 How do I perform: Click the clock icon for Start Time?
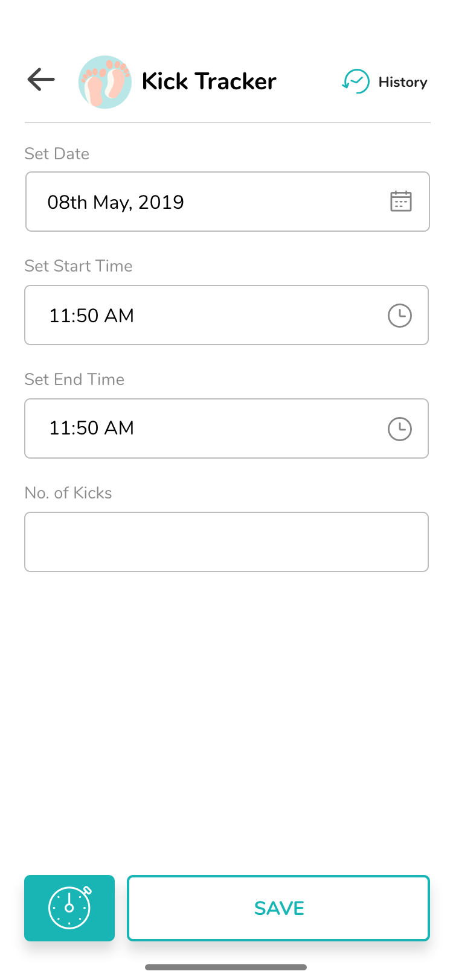point(399,316)
